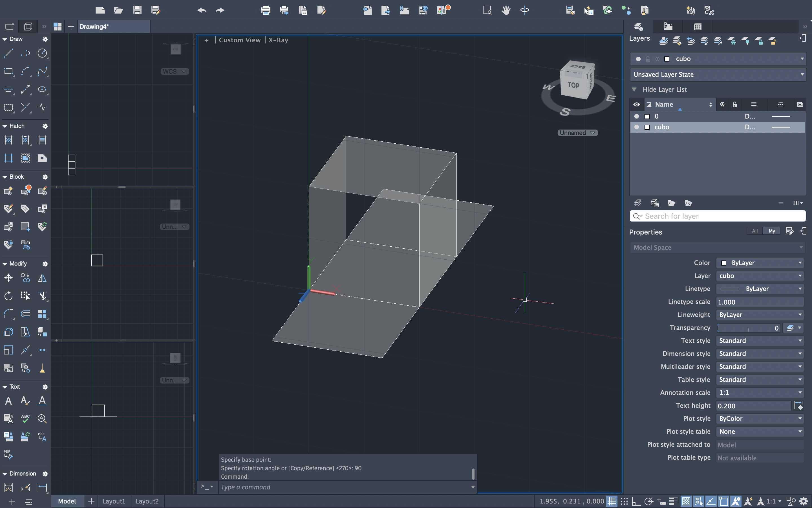Select the Multiline Text tool
Screen dimensions: 812x508
(x=8, y=400)
